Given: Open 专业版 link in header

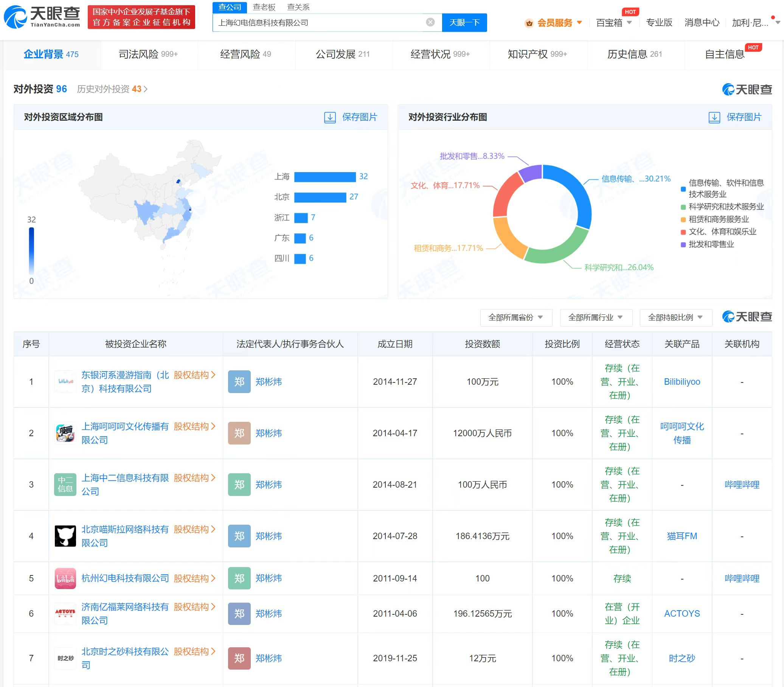Looking at the screenshot, I should 659,23.
